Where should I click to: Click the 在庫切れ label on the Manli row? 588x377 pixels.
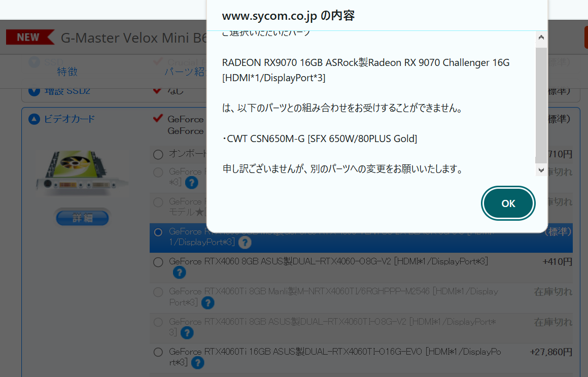553,291
